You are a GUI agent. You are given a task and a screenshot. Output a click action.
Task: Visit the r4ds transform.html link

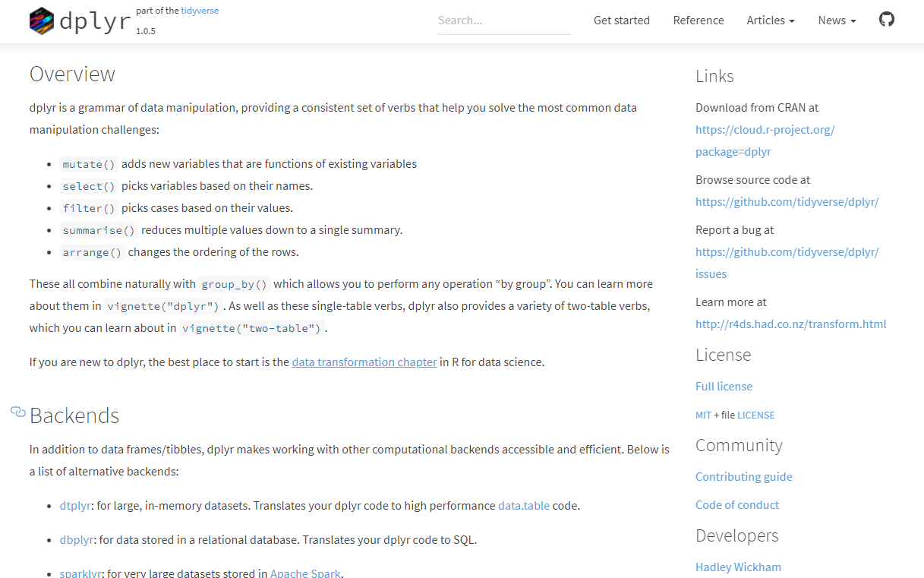click(x=791, y=324)
